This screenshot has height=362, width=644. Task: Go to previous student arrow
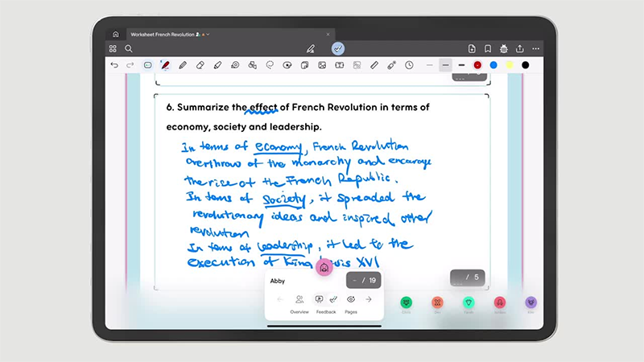(x=280, y=299)
